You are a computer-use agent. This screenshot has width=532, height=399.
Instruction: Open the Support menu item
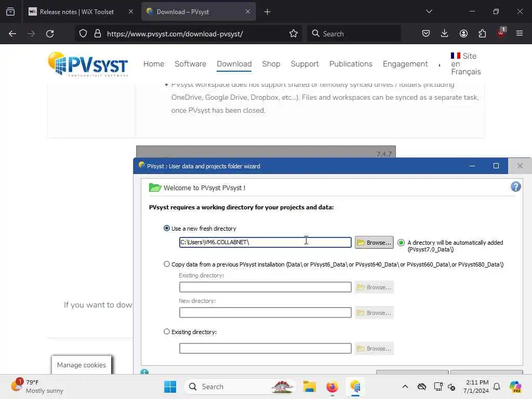[304, 64]
